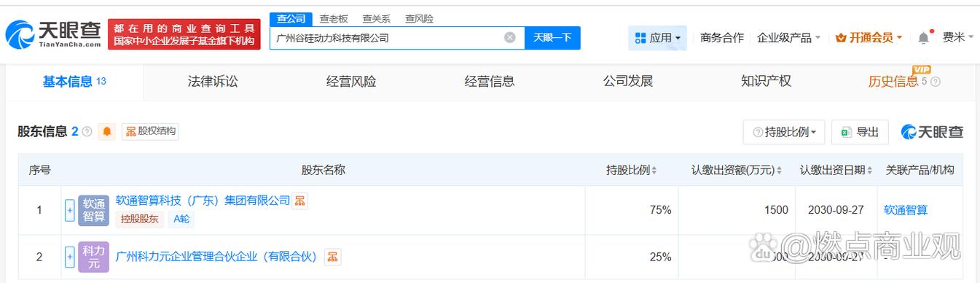The width and height of the screenshot is (980, 283).
Task: Switch to the 法律诉讼 tab
Action: (x=213, y=82)
